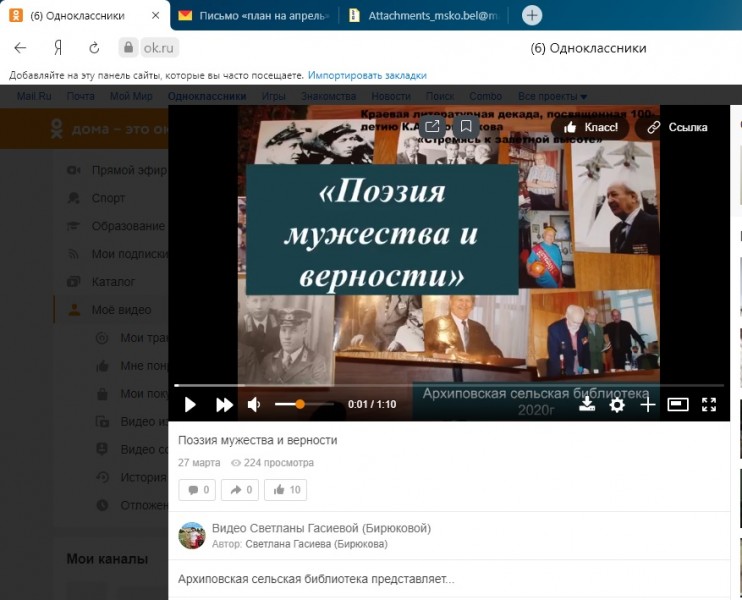The height and width of the screenshot is (600, 742).
Task: Mute the video using the speaker icon
Action: [254, 405]
